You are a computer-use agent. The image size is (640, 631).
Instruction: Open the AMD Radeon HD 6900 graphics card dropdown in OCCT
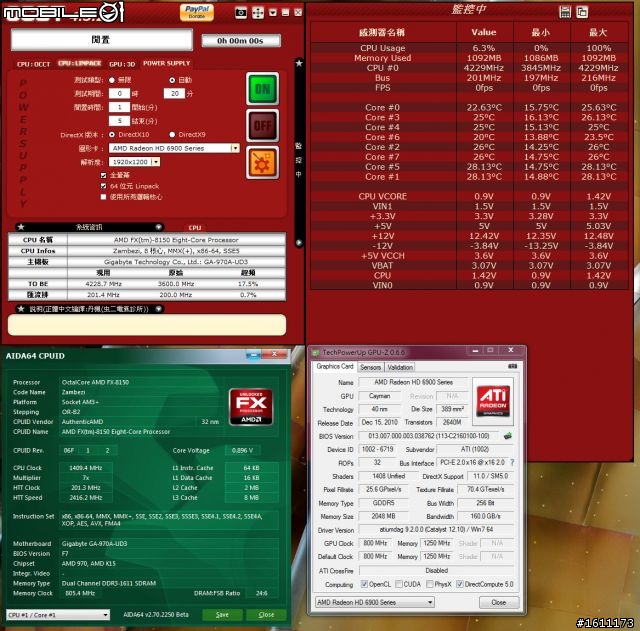pos(174,148)
